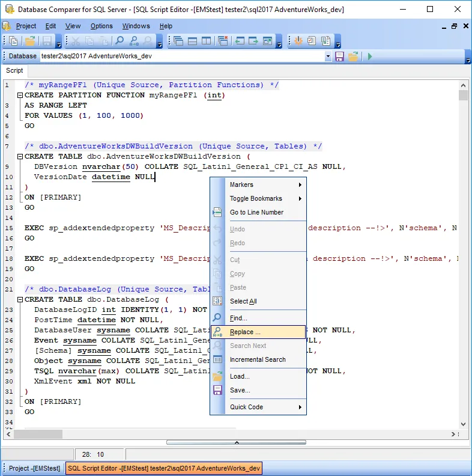Choose Save... from the context menu
This screenshot has width=472, height=476.
(x=258, y=390)
